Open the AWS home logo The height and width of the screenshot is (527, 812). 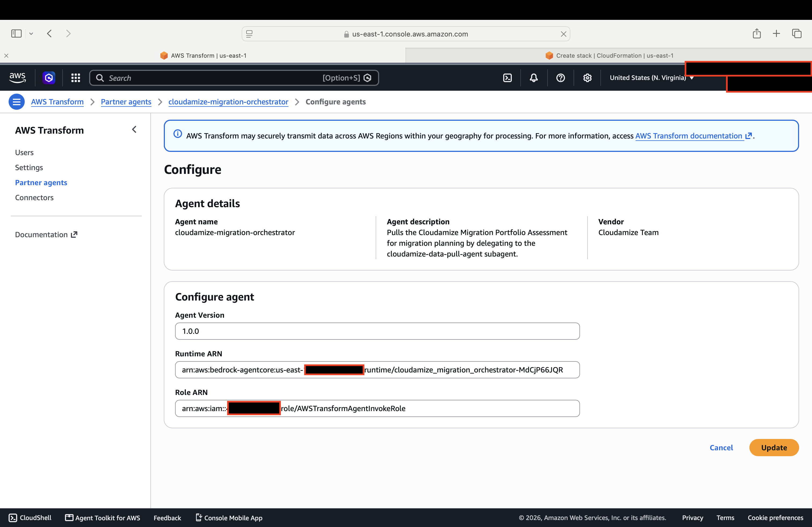click(x=17, y=78)
